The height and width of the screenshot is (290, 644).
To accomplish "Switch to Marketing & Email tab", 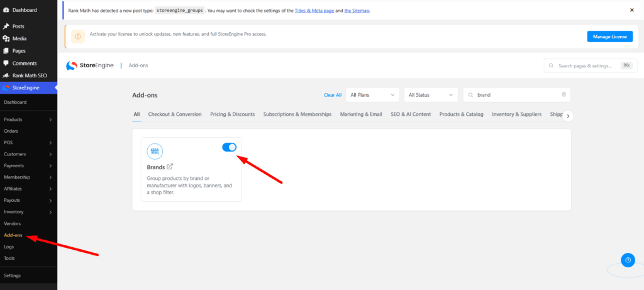I will click(361, 114).
